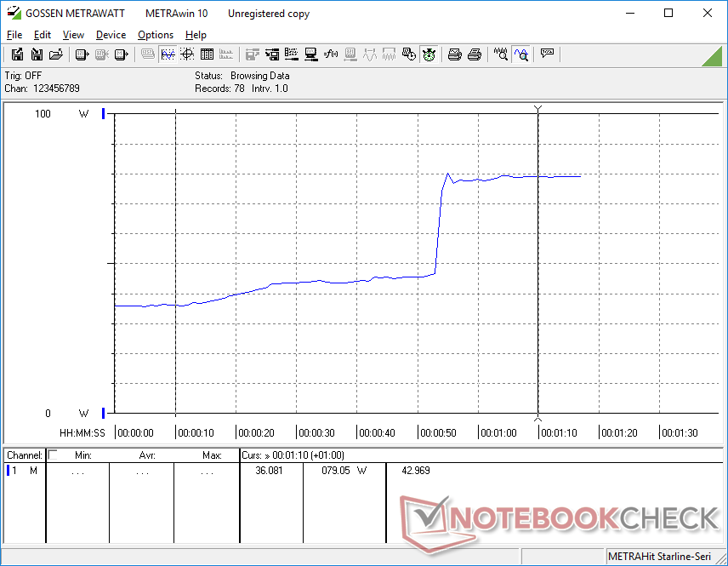This screenshot has width=728, height=566.
Task: Click the load from disk floppy icon
Action: tap(37, 54)
